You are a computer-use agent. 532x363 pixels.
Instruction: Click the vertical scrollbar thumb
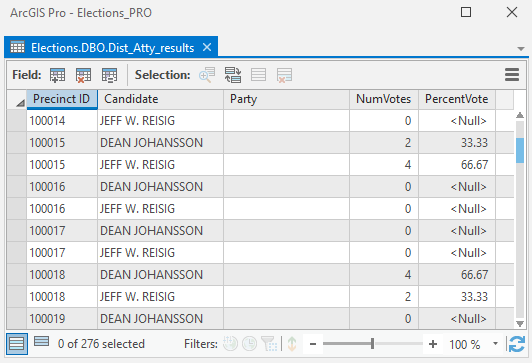(520, 150)
